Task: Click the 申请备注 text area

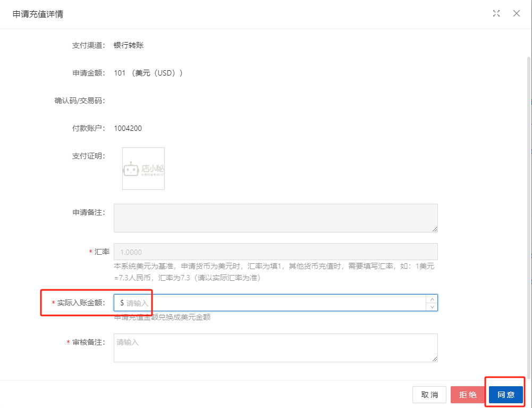Action: coord(275,218)
